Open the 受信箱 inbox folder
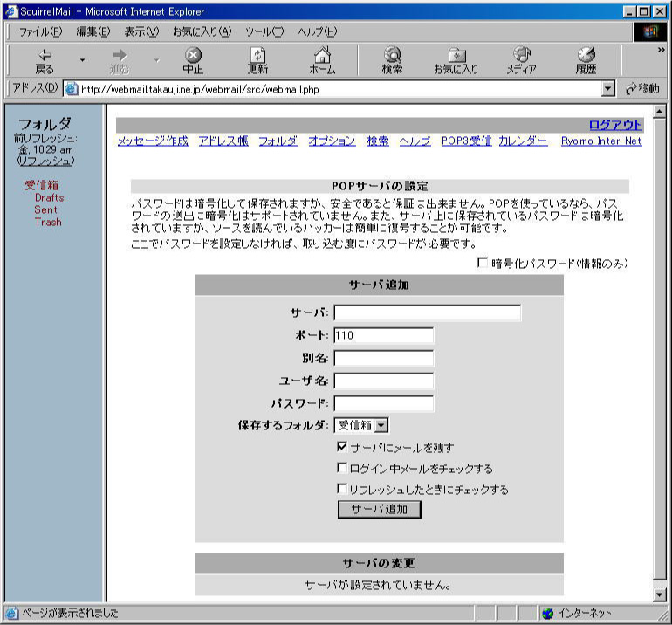 tap(41, 185)
